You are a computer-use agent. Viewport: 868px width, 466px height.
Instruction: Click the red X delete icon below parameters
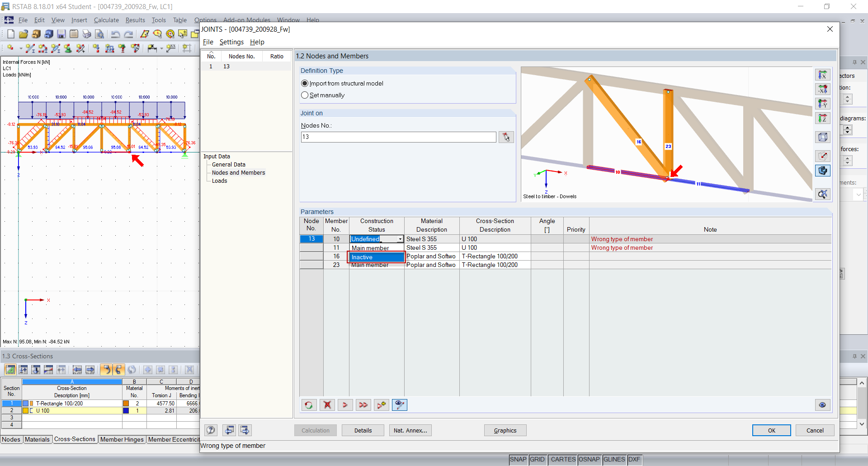[x=327, y=405]
